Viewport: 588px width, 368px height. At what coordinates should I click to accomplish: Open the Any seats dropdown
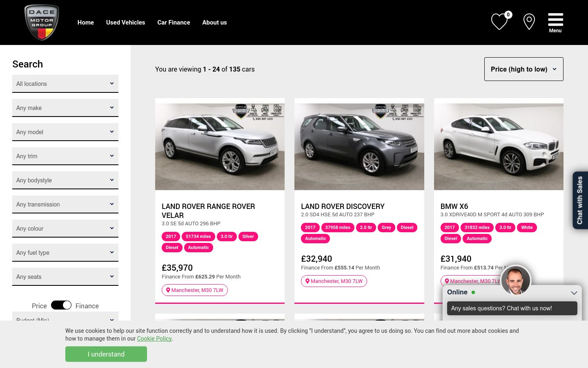click(x=65, y=277)
